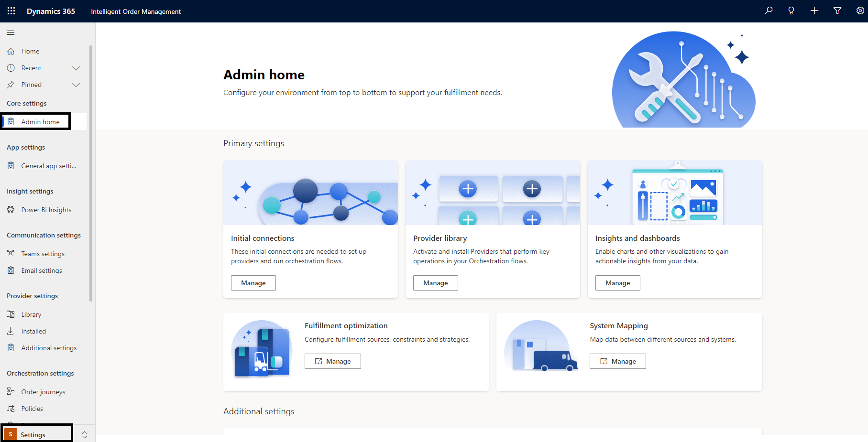Image resolution: width=868 pixels, height=442 pixels.
Task: Open the lightbulb suggestions icon
Action: click(791, 11)
